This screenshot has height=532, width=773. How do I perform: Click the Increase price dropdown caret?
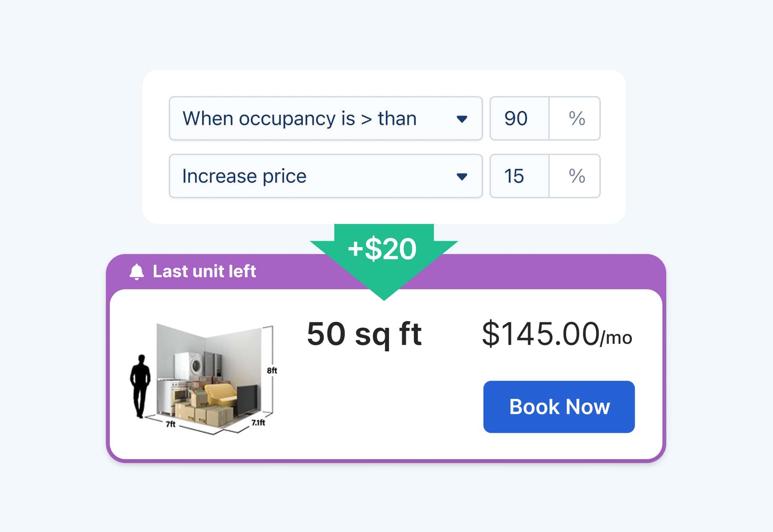pyautogui.click(x=462, y=176)
